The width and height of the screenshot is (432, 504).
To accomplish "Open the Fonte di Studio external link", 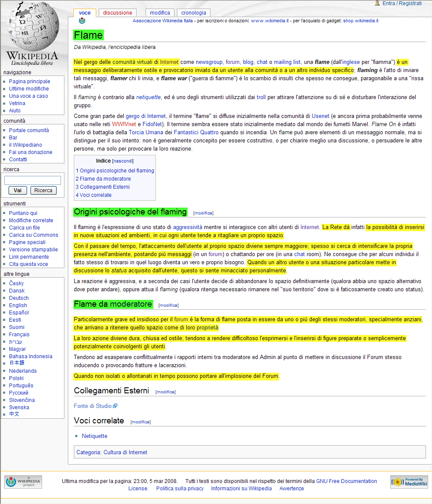I will (93, 406).
